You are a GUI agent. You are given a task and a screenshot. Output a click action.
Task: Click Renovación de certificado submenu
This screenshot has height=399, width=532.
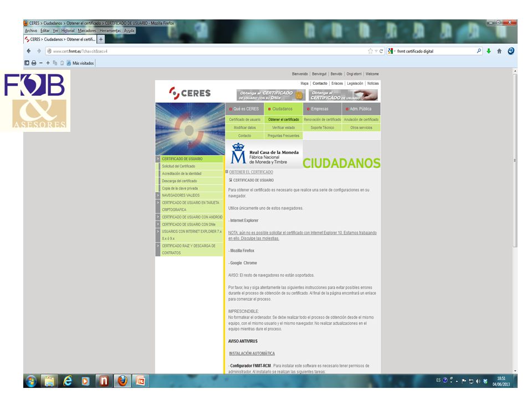323,120
